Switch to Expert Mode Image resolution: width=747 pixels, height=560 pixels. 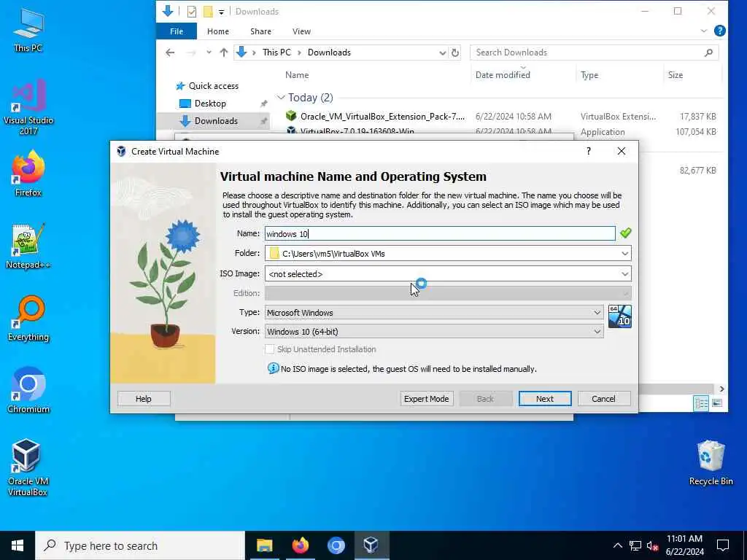click(x=426, y=399)
